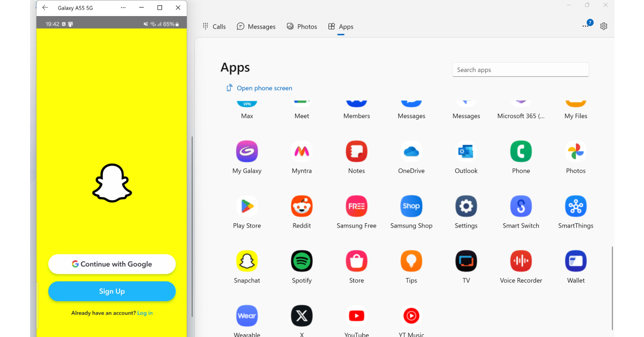Tap the Snapchat Sign Up button

(112, 291)
